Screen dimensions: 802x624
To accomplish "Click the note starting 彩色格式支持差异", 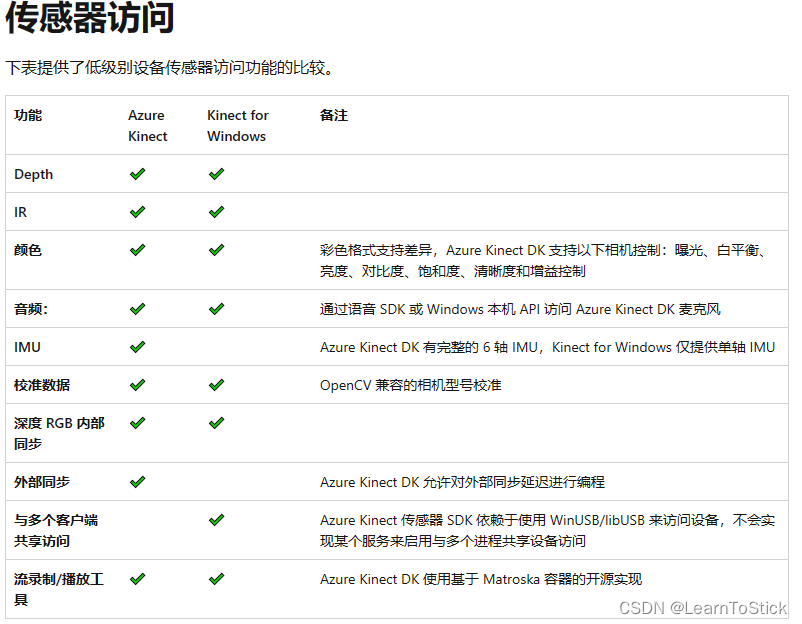I will pyautogui.click(x=543, y=260).
